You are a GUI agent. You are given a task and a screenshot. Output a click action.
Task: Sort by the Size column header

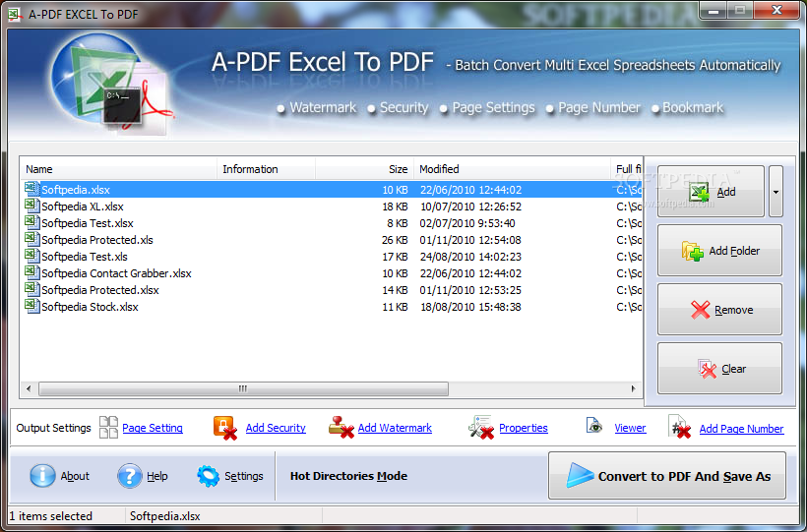(364, 169)
